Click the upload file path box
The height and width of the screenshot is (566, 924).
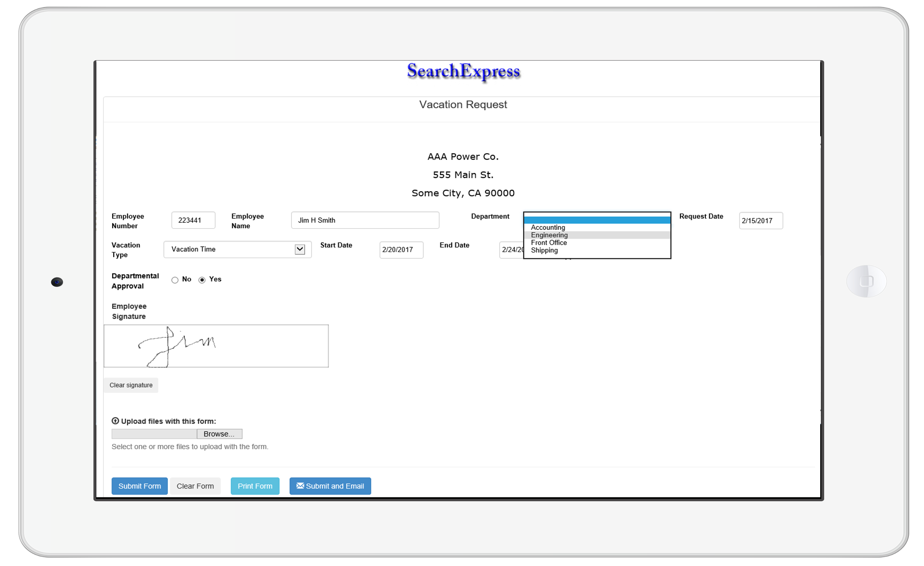pyautogui.click(x=154, y=434)
